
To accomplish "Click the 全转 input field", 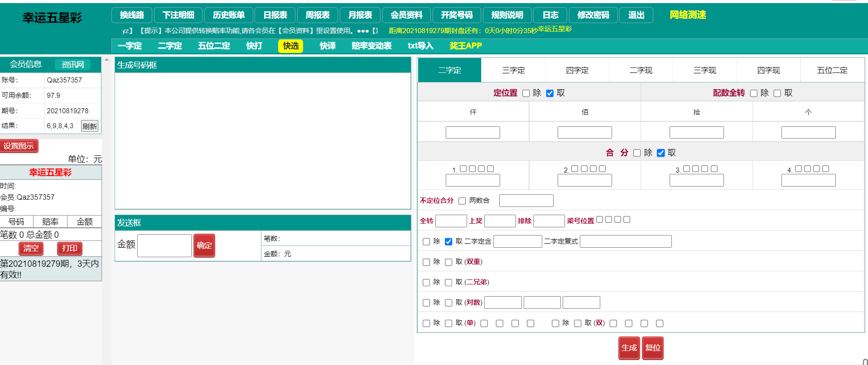I will point(451,221).
